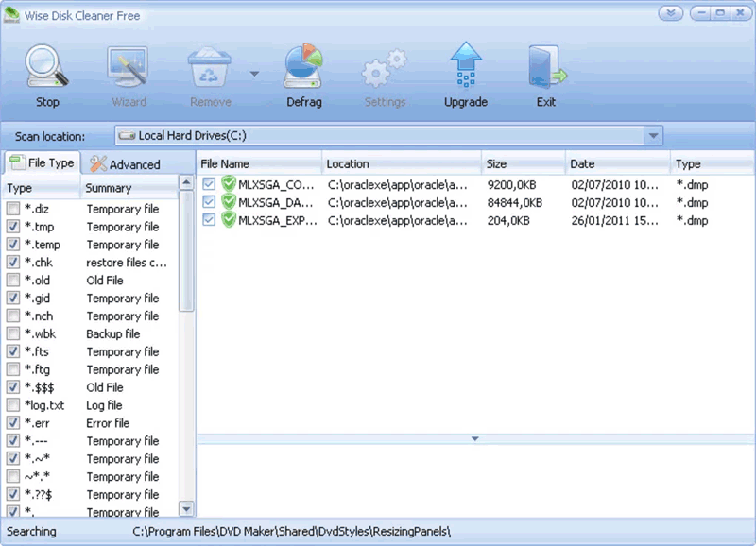
Task: Switch to the File Type tab
Action: (x=43, y=162)
